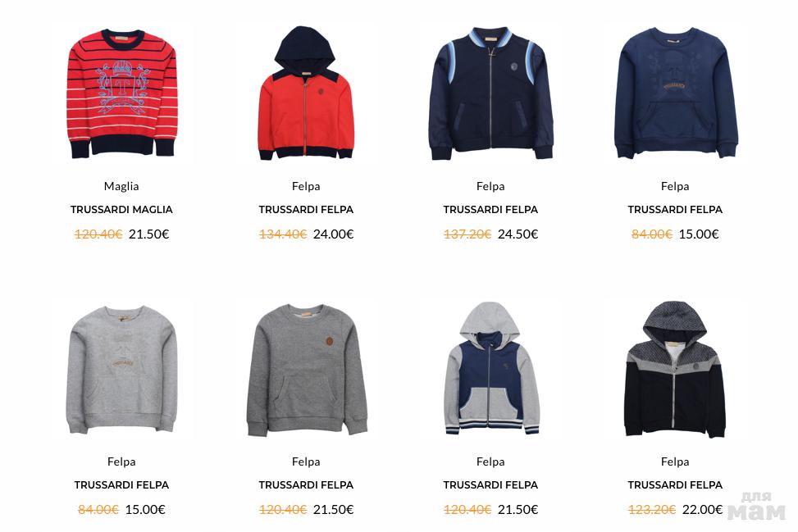
Task: View the grey and navy hooded zip jacket
Action: 490,368
